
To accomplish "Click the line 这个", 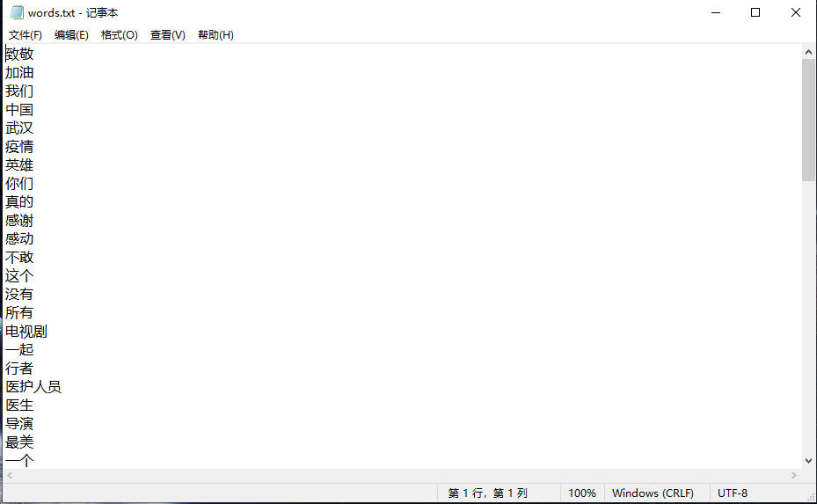I will (19, 275).
